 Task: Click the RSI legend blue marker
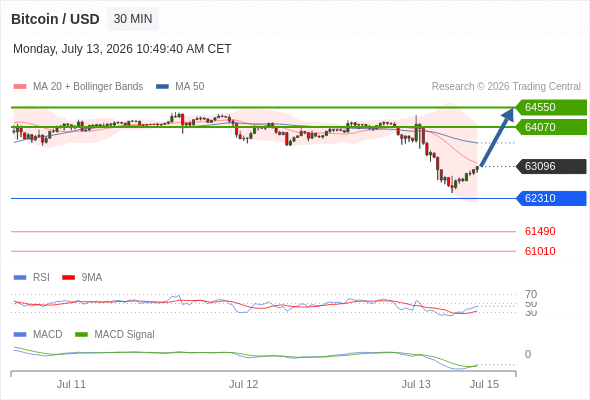pyautogui.click(x=20, y=278)
